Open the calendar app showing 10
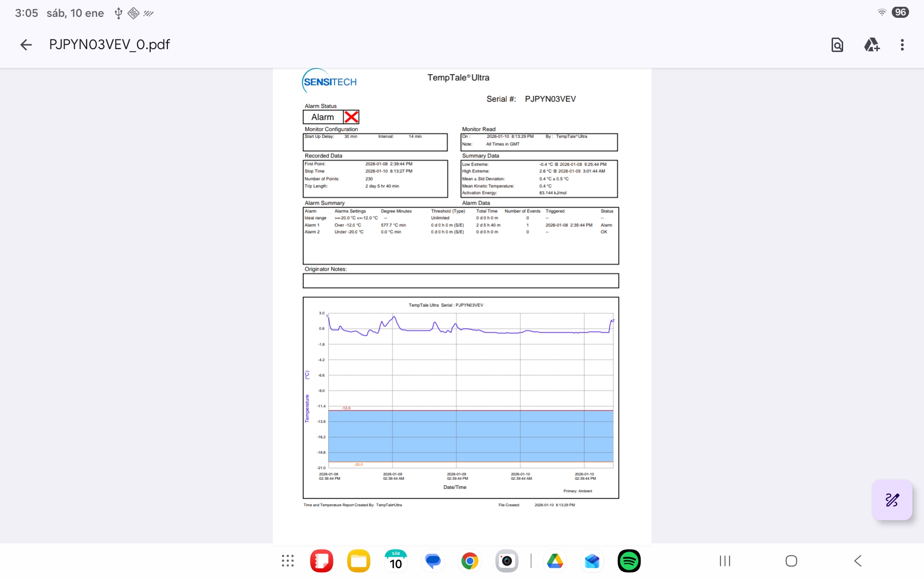The height and width of the screenshot is (578, 924). click(396, 561)
